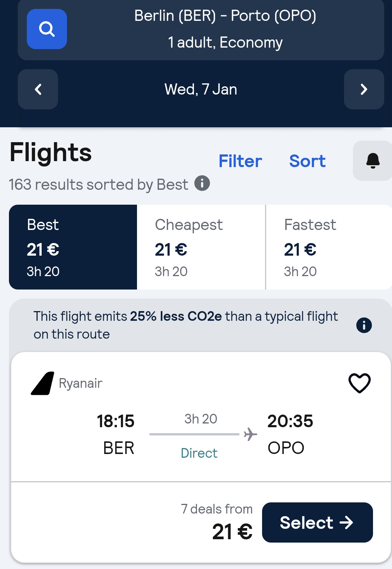The image size is (392, 569).
Task: Save Ryanair flight with heart icon
Action: [x=359, y=383]
